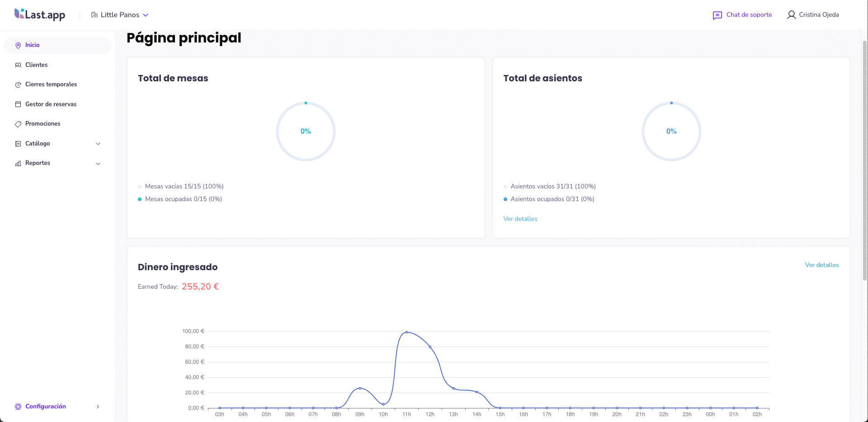
Task: Expand the Catálogo section
Action: click(x=98, y=143)
